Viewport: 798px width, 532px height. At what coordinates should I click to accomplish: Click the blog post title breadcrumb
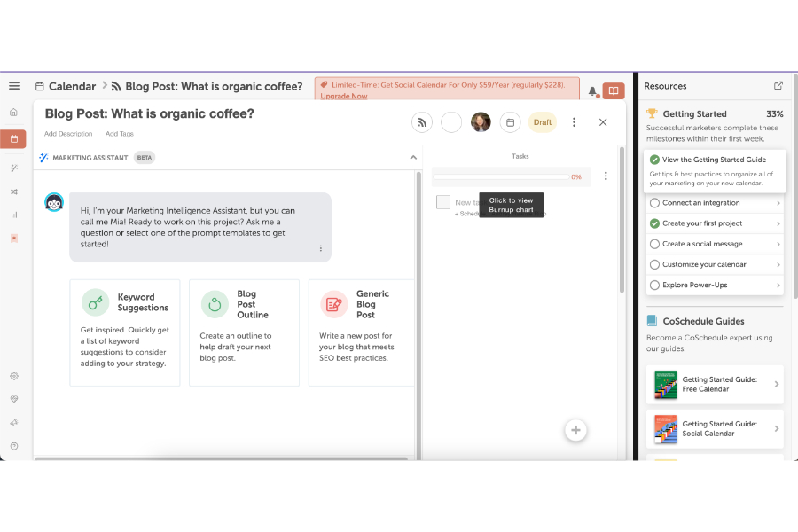point(214,87)
